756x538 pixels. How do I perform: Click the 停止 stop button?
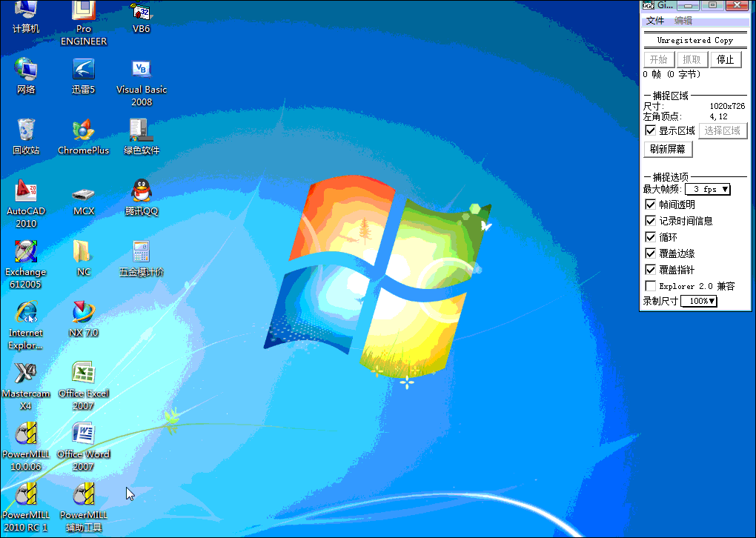click(725, 59)
